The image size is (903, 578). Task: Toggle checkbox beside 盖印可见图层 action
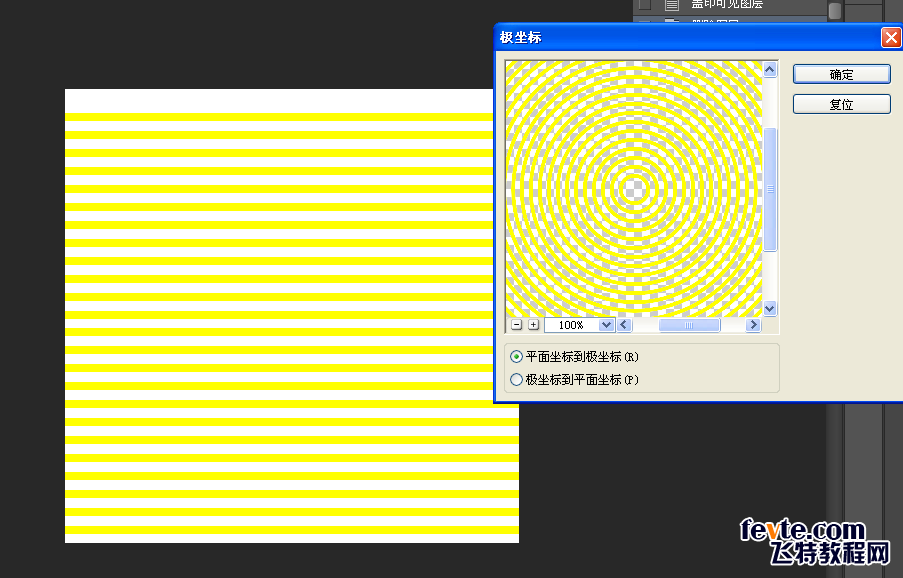645,4
